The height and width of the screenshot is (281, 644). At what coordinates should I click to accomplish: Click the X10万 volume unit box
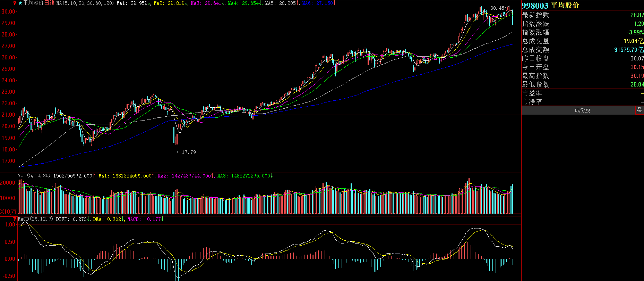coord(8,212)
